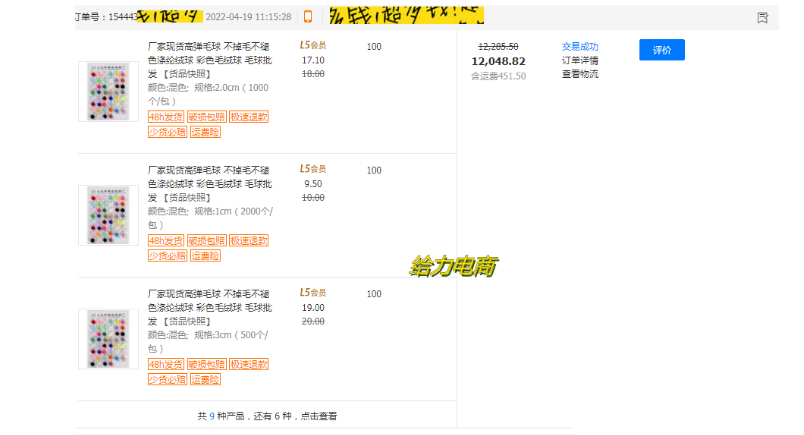
Task: Click the 交易成功 status link
Action: tap(580, 46)
